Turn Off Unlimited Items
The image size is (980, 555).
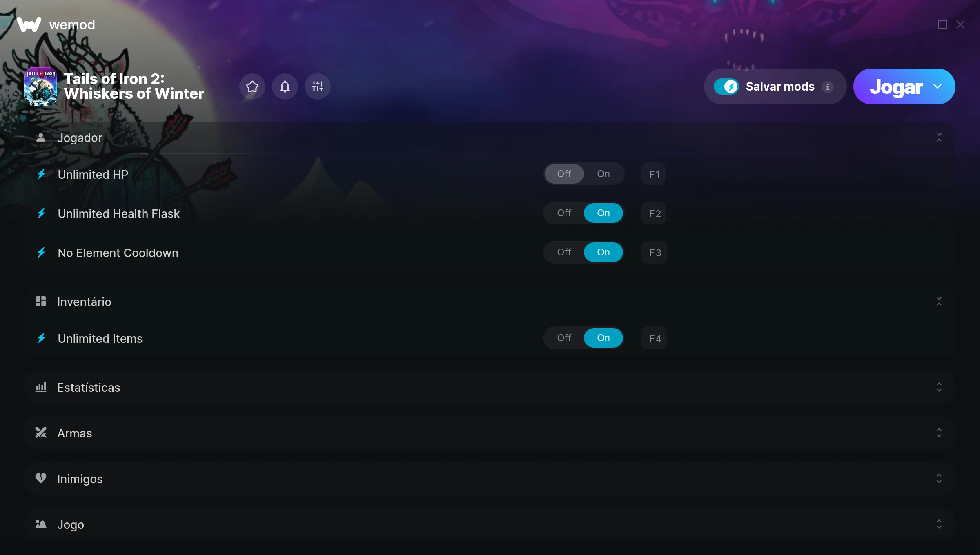(564, 338)
